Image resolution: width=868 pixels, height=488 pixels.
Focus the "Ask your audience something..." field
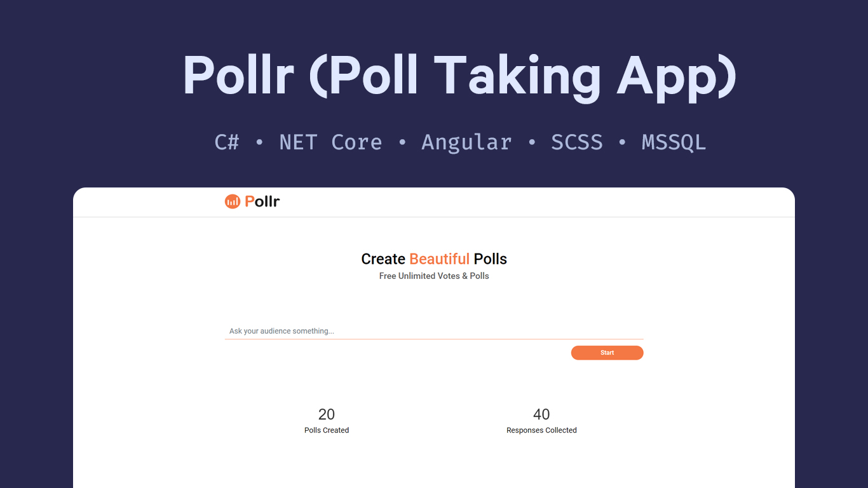(433, 331)
